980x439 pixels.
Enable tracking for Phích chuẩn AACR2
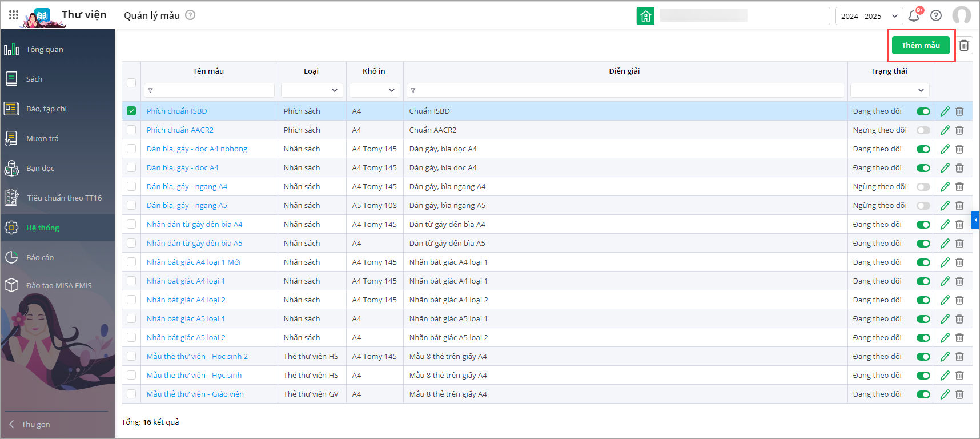pyautogui.click(x=923, y=130)
